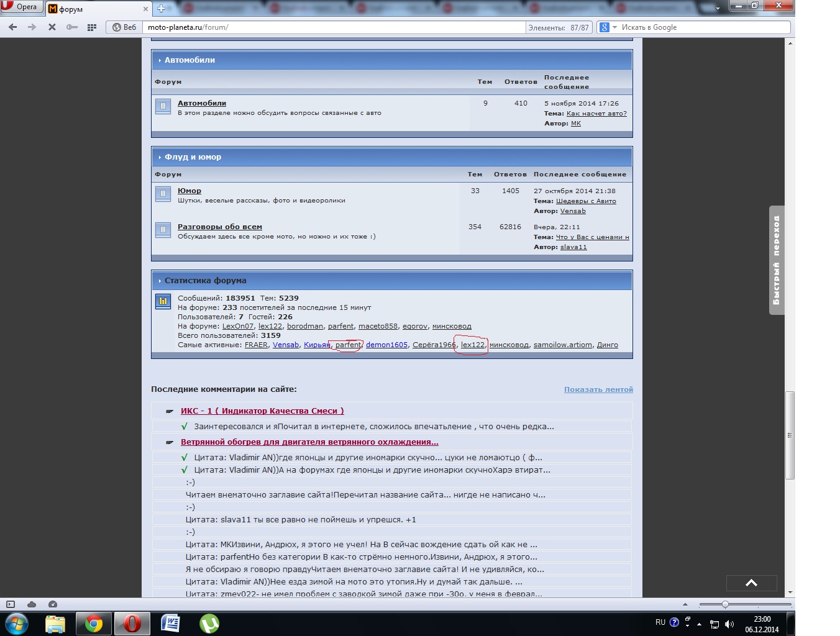The height and width of the screenshot is (636, 840).
Task: Open Opera Link cloud icon
Action: (x=32, y=604)
